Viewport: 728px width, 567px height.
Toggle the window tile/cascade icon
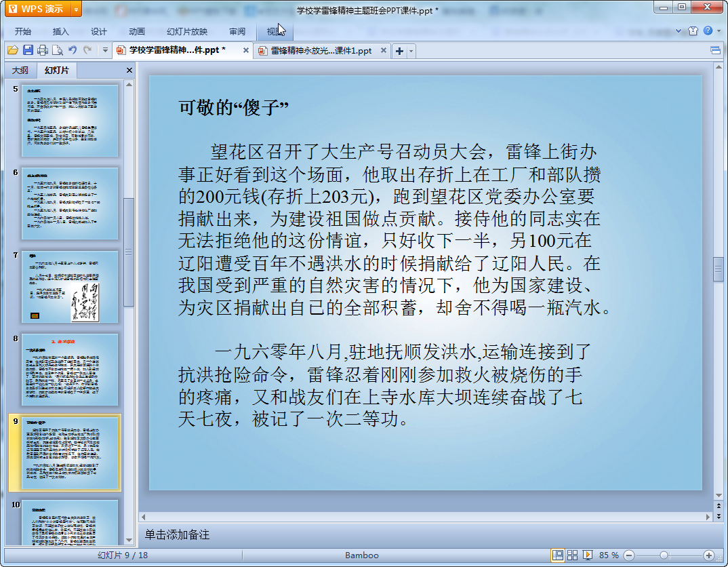[715, 50]
